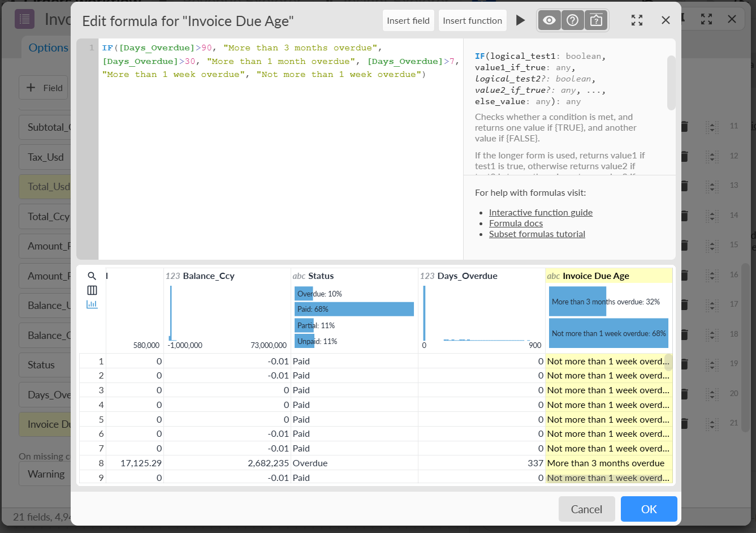Click the purple list icon in background title
Screen dimensions: 756x533
pyautogui.click(x=24, y=19)
